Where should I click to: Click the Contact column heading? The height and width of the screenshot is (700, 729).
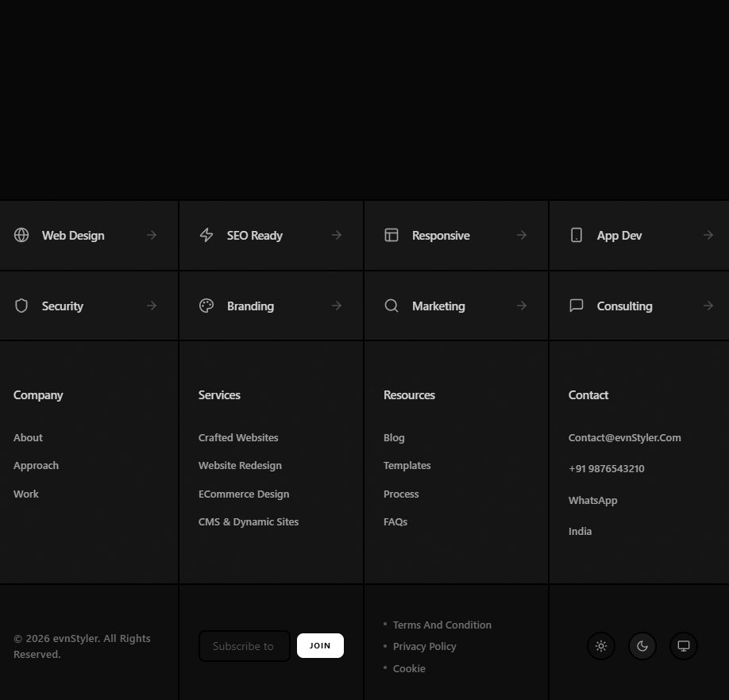coord(588,395)
